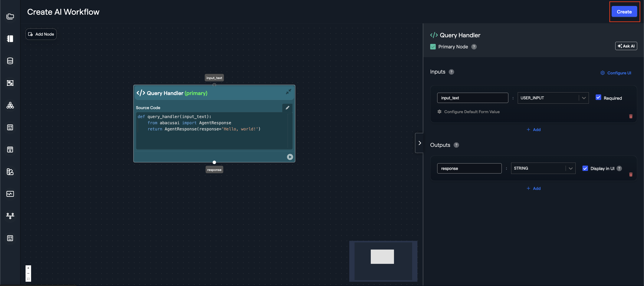Click the pencil edit source code icon

tap(287, 108)
